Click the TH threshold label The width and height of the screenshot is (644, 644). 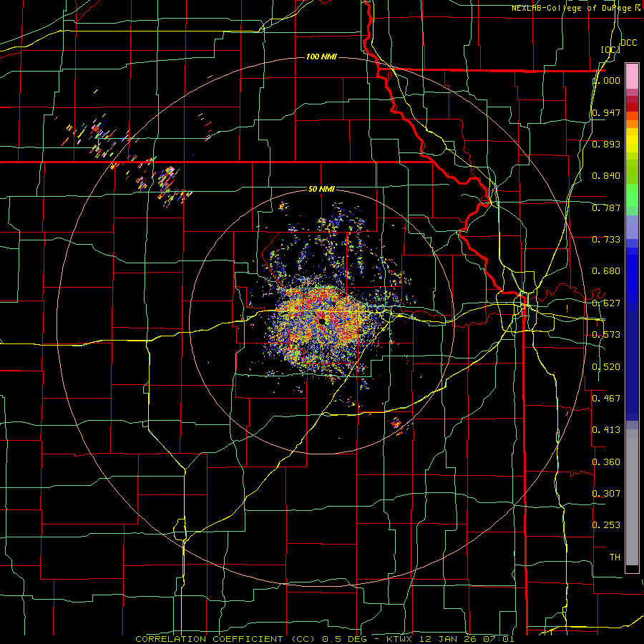tap(615, 557)
